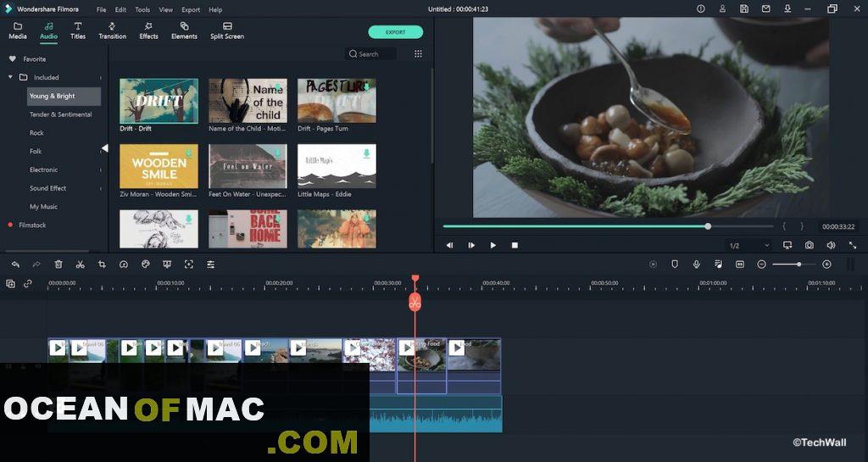Expand the Sound Effect category arrow

pos(101,188)
